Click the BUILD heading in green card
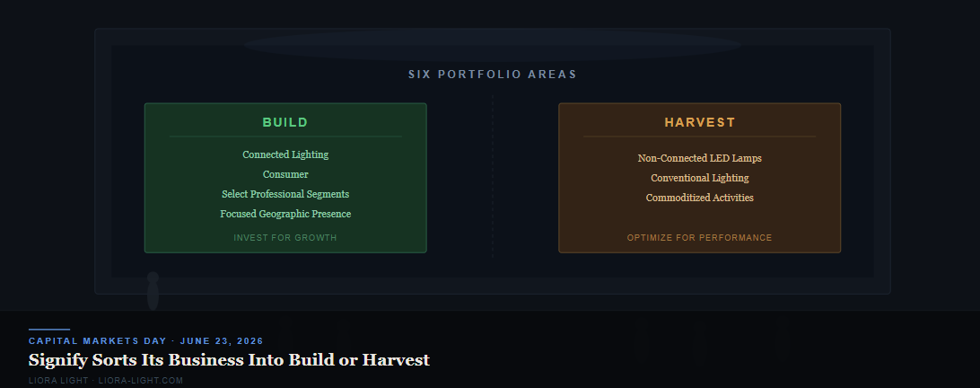 point(285,123)
